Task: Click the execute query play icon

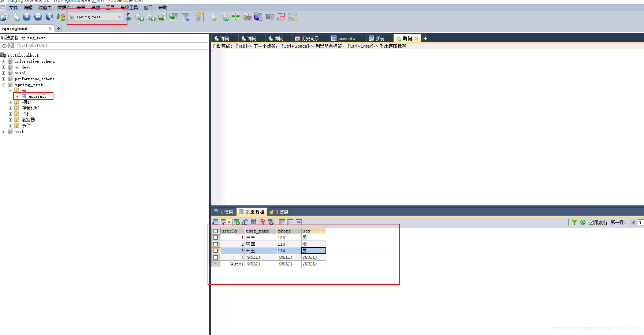Action: click(27, 17)
